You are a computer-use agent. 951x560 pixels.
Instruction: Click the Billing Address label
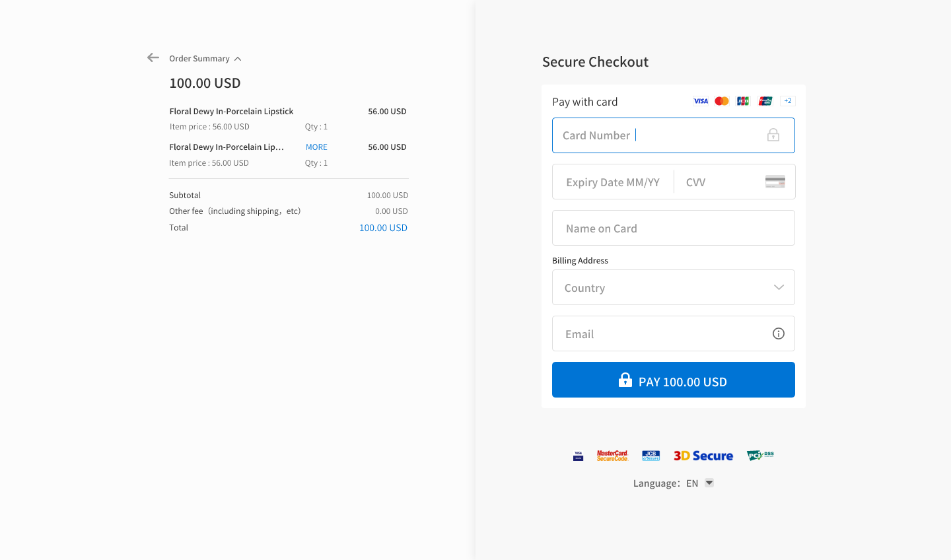pyautogui.click(x=580, y=261)
